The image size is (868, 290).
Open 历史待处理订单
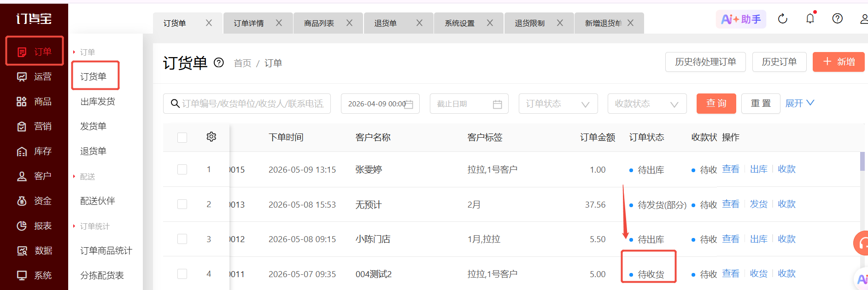tap(705, 62)
